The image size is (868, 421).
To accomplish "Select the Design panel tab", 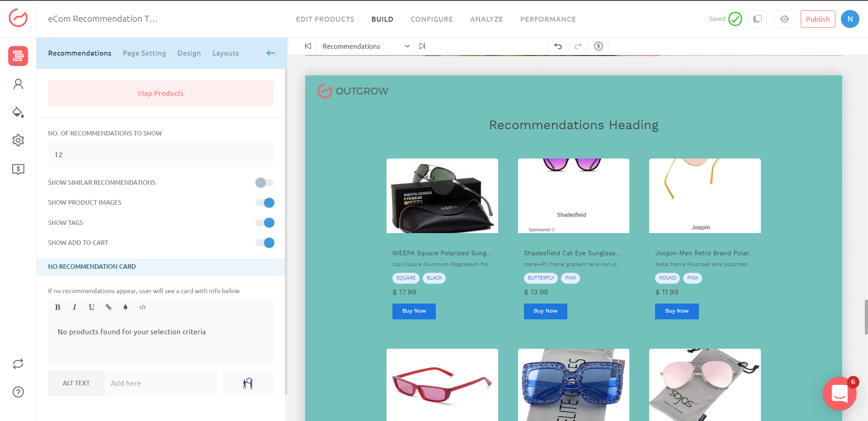I will coord(189,53).
